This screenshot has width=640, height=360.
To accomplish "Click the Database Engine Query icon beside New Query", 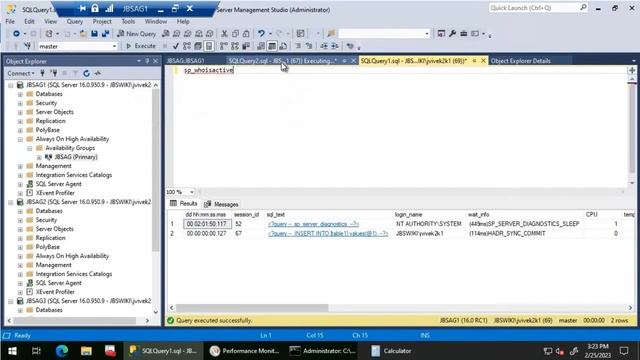I will pyautogui.click(x=165, y=34).
